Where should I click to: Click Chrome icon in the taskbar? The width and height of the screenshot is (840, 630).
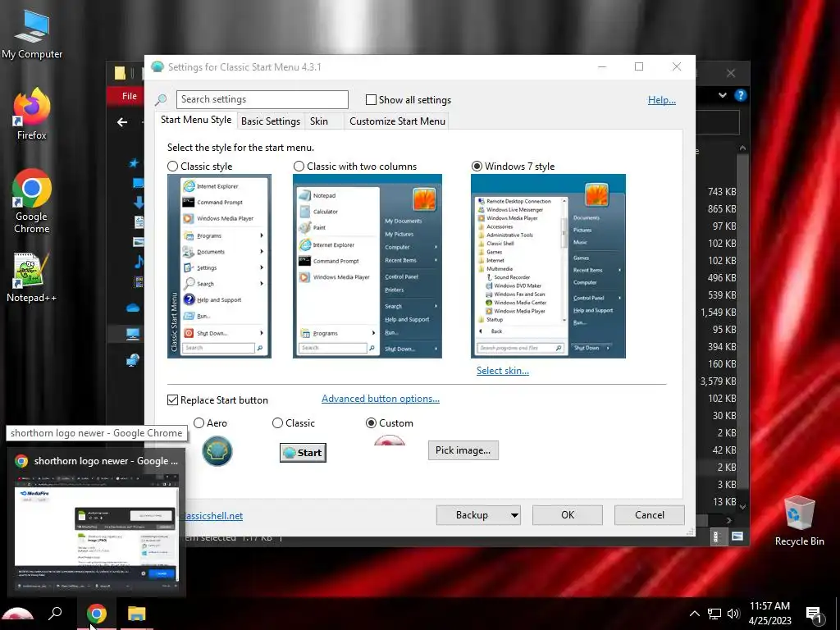click(97, 614)
